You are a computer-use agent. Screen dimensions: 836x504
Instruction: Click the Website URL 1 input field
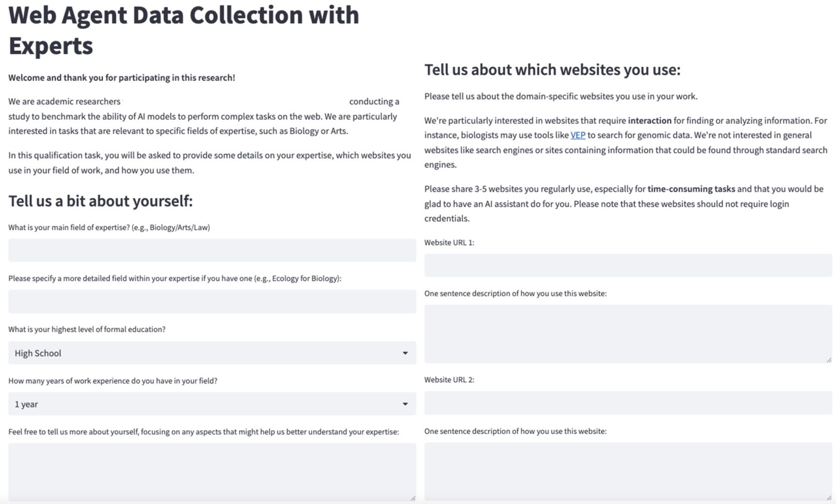628,265
